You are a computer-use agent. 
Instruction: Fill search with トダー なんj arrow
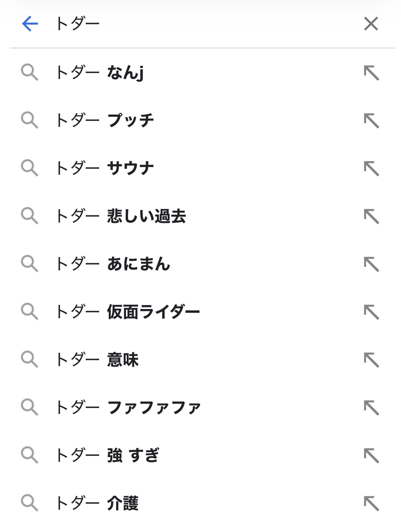tap(371, 73)
